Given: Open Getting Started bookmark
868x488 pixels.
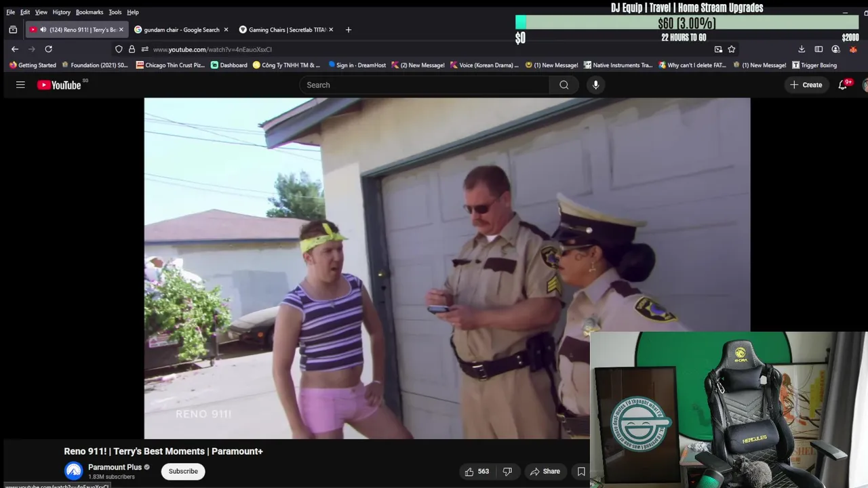Looking at the screenshot, I should 33,65.
